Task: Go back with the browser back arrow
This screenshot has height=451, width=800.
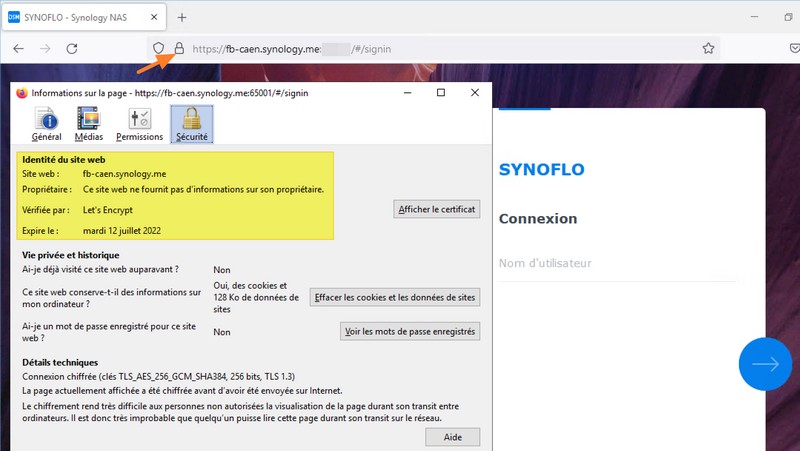Action: (x=18, y=48)
